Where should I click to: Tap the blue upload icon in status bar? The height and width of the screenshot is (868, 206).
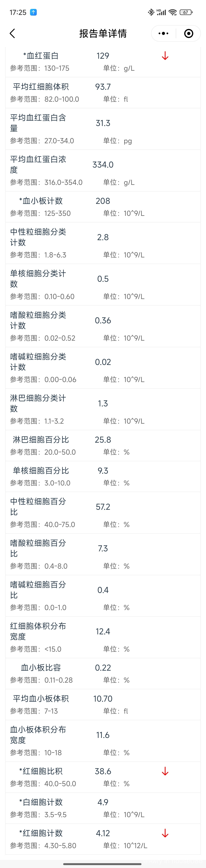33,12
